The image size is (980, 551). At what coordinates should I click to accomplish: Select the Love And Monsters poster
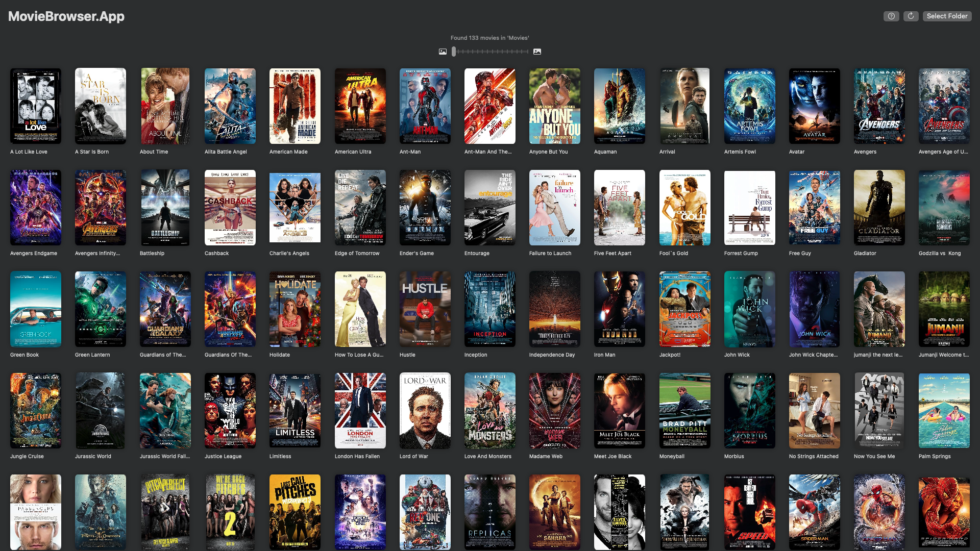[490, 411]
